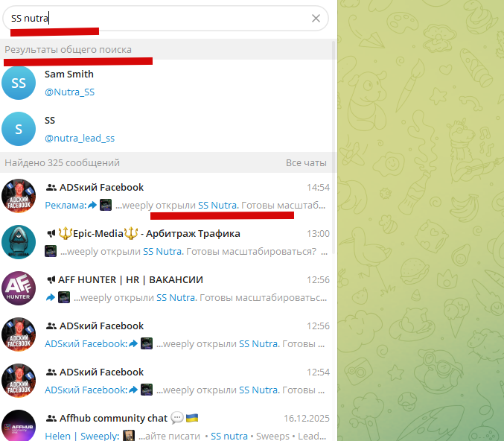Open ADSкий Facebook avatar for the 14:54 message
Screen dimensions: 504x441
click(x=19, y=196)
